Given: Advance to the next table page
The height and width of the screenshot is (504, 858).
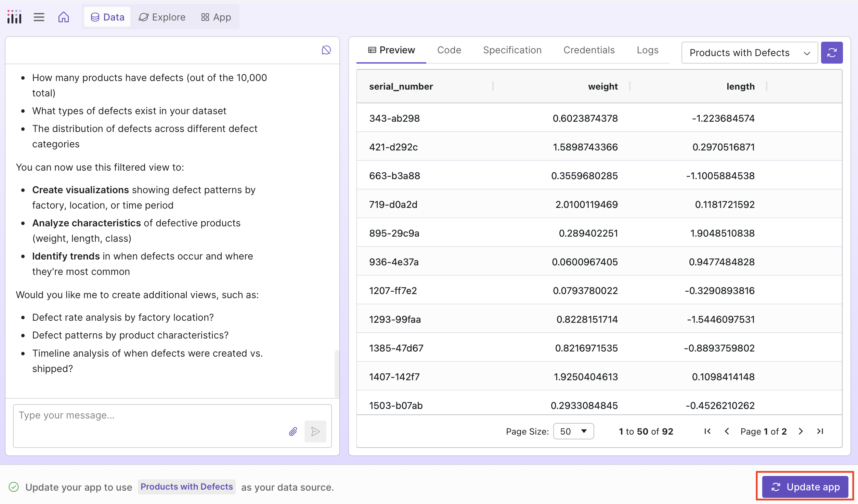Looking at the screenshot, I should click(801, 431).
